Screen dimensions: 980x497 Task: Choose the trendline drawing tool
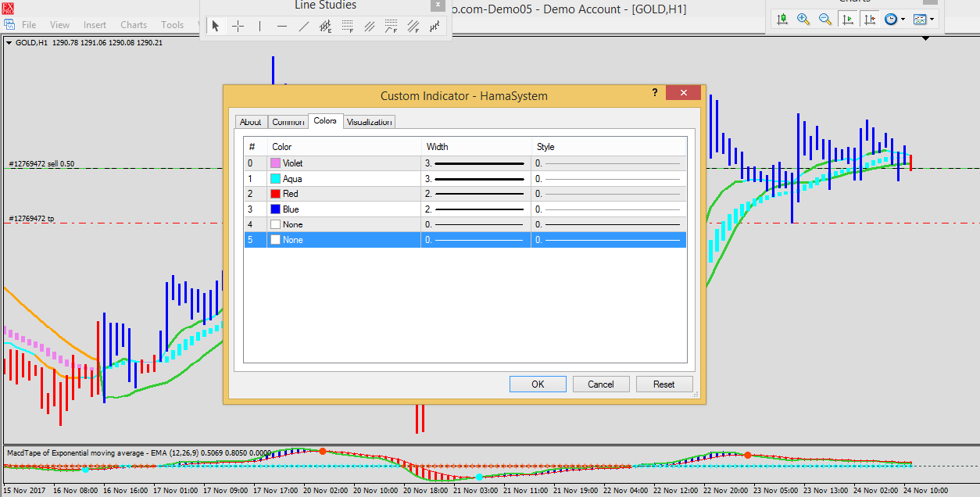point(304,27)
